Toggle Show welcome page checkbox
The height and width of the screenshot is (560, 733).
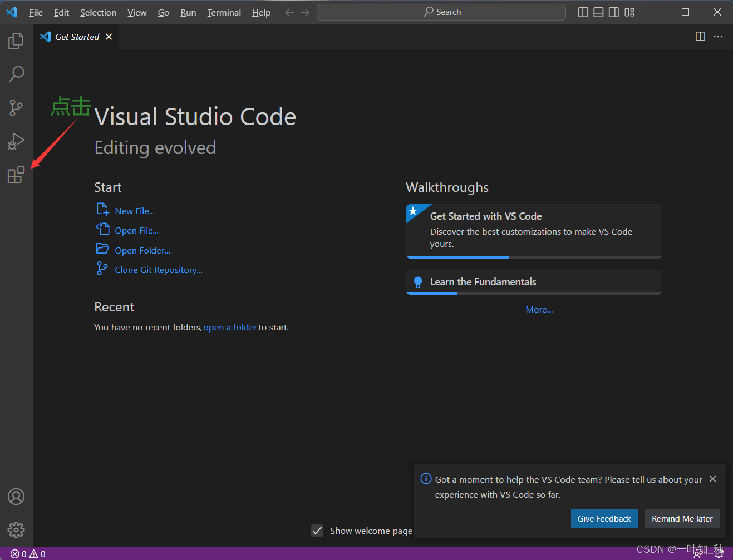click(x=317, y=531)
